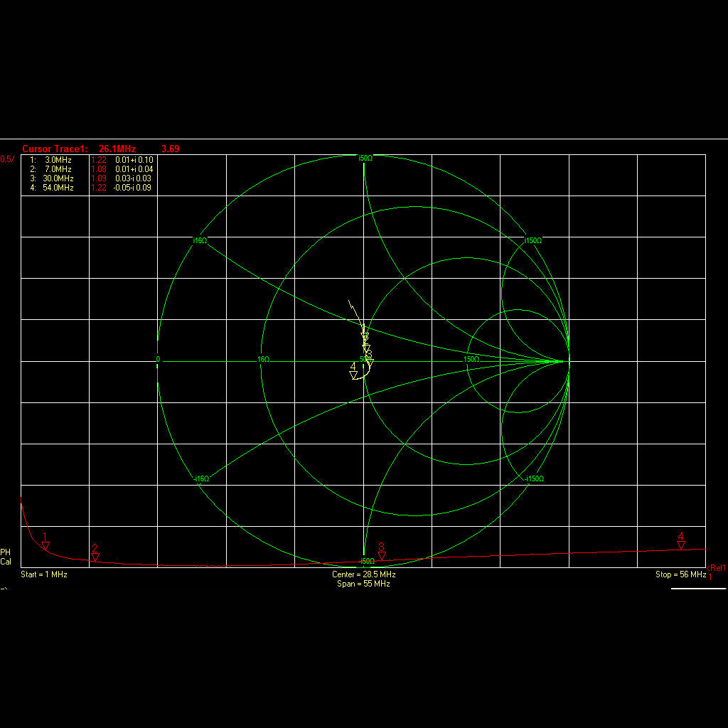
Task: Click the 16Ω label on Smith chart axis
Action: [x=264, y=360]
